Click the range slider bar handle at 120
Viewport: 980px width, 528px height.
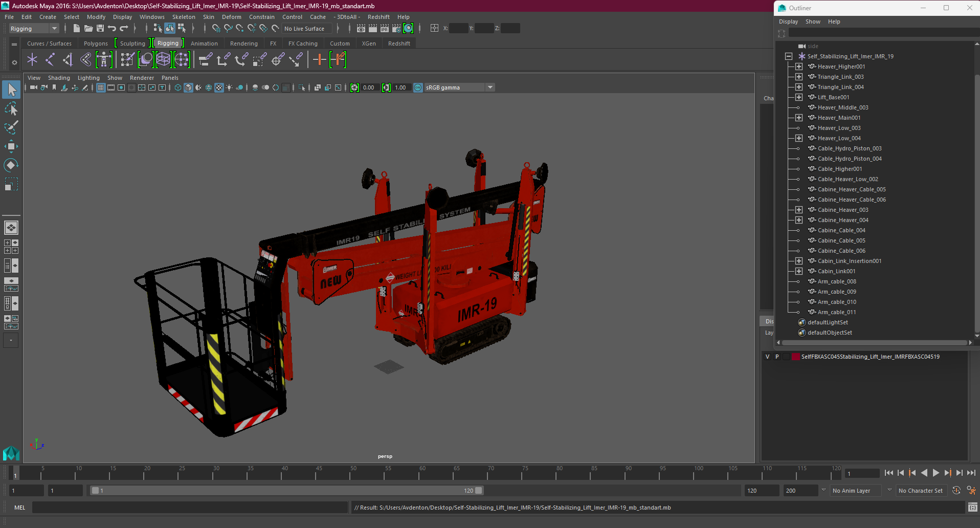click(x=479, y=490)
